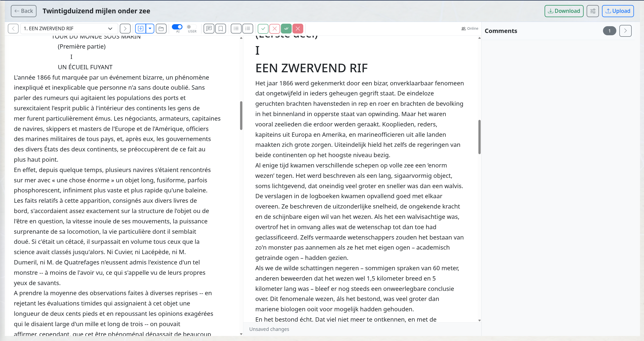Image resolution: width=644 pixels, height=341 pixels.
Task: Click the source line starting 'L'année 1866 fut marquée'
Action: [111, 77]
